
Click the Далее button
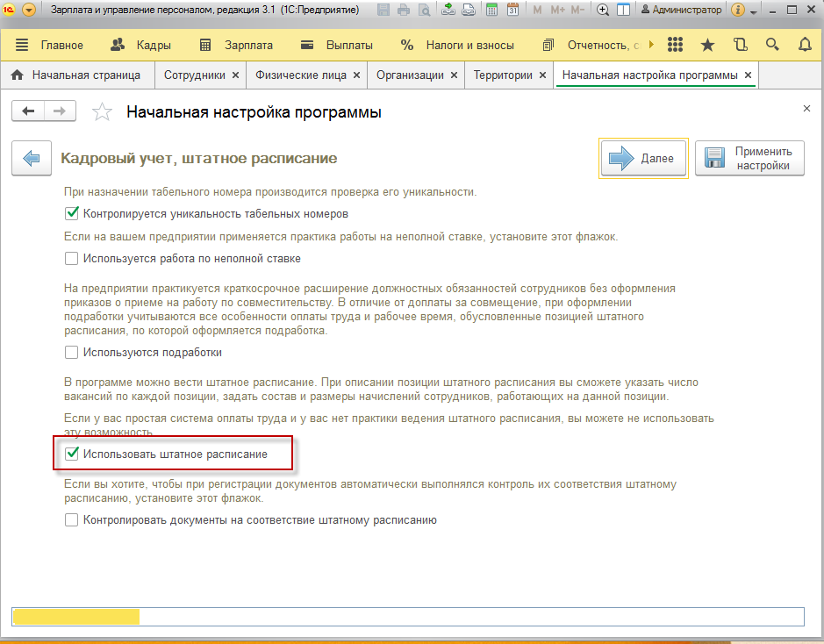[x=643, y=159]
